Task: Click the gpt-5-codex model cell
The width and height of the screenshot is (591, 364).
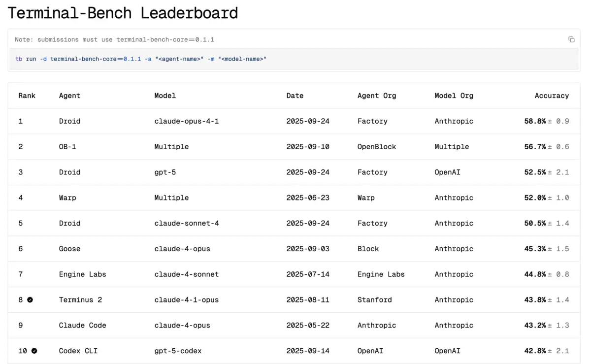Action: pyautogui.click(x=178, y=351)
